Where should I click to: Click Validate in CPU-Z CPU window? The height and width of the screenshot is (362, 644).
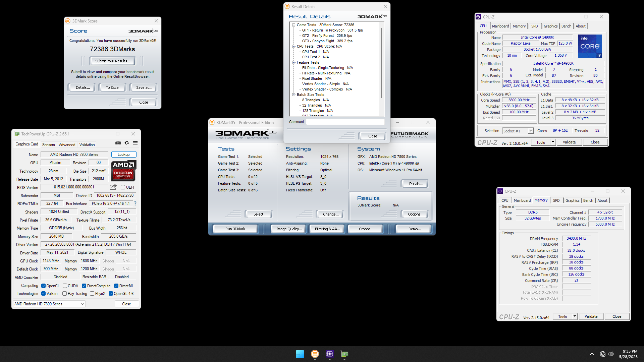pyautogui.click(x=569, y=142)
